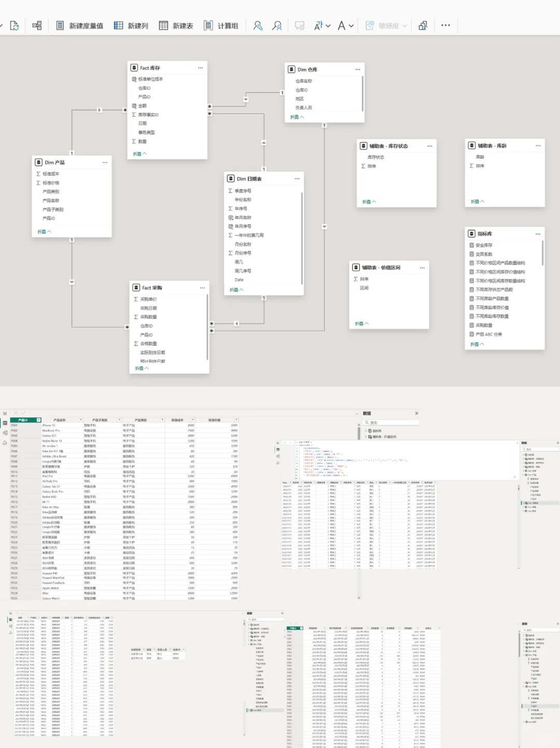The height and width of the screenshot is (748, 560).
Task: Open the 辅助表 - 库存状态 more options
Action: tap(429, 146)
